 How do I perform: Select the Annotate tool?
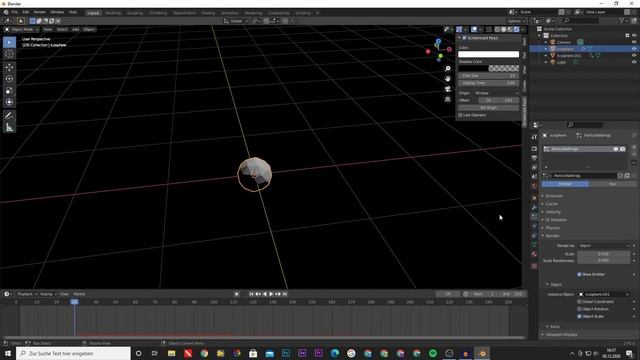click(x=9, y=116)
